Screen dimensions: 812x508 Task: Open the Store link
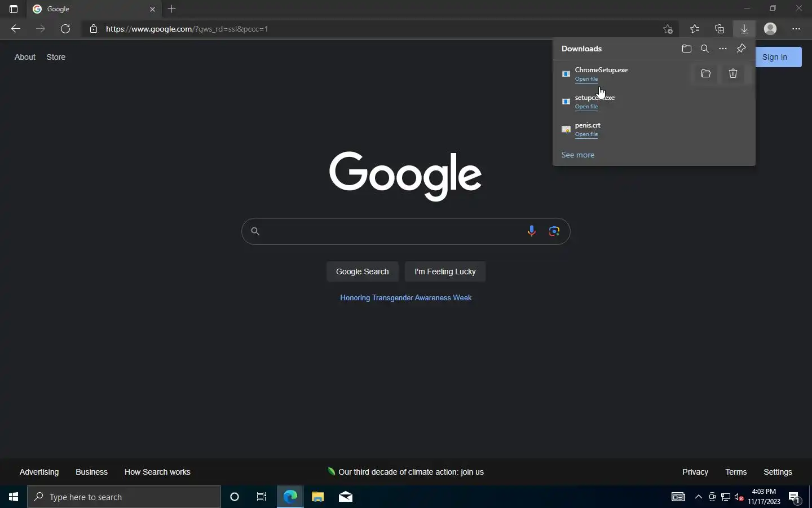point(56,57)
